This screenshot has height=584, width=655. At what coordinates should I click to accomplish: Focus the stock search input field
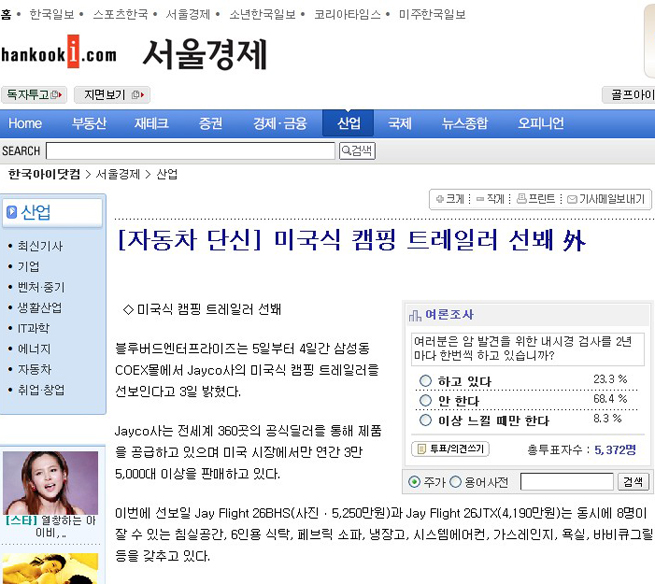tap(567, 482)
